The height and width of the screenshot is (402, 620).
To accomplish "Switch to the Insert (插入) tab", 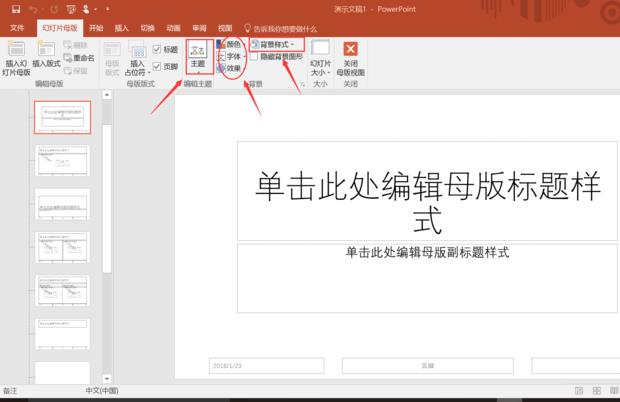I will (x=121, y=29).
